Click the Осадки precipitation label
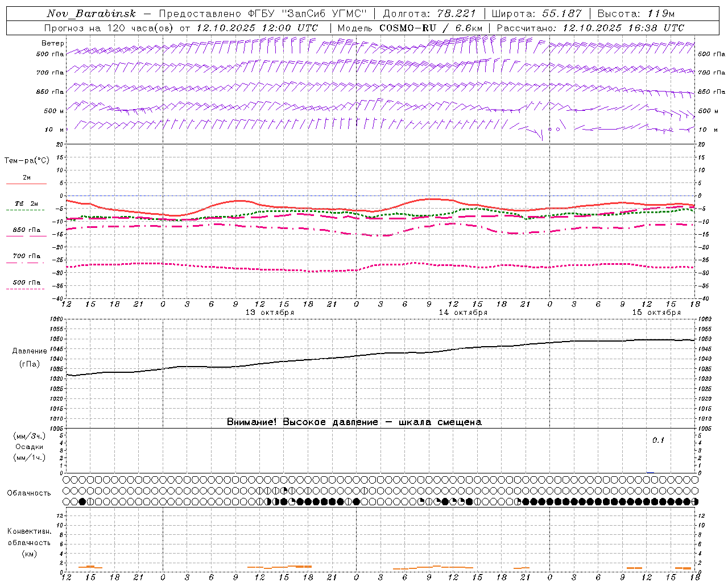The height and width of the screenshot is (582, 728). click(30, 447)
